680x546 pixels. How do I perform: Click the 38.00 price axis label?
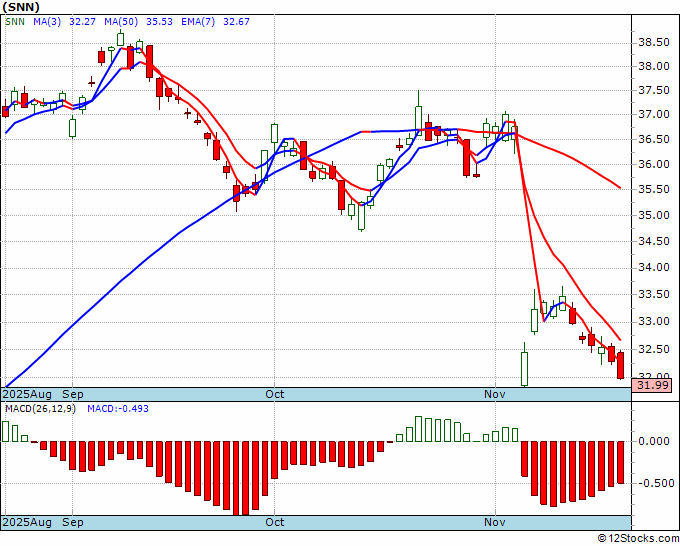pos(654,66)
